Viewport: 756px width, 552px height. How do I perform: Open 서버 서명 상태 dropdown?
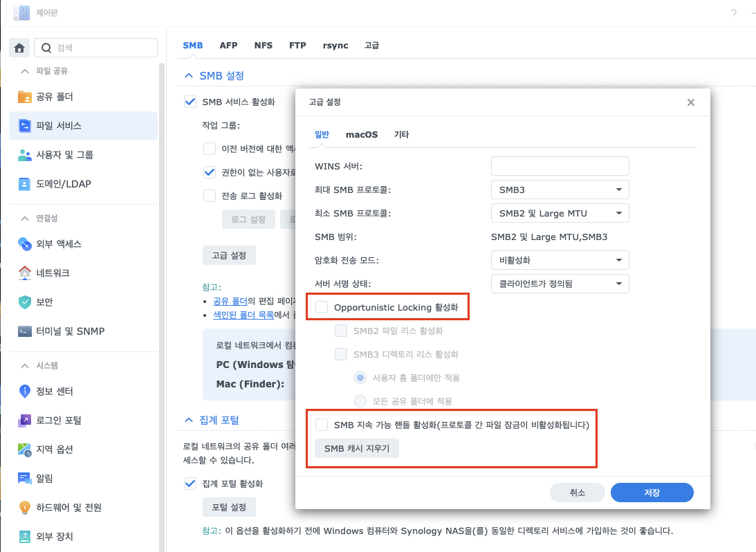click(x=560, y=284)
